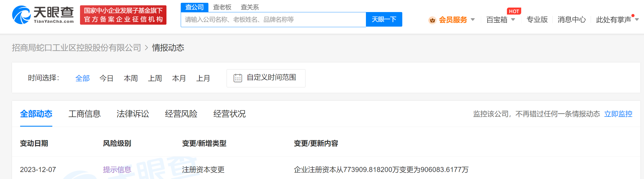Open the 法律诉讼 tab
Screen dimensions: 644x179
coord(133,114)
